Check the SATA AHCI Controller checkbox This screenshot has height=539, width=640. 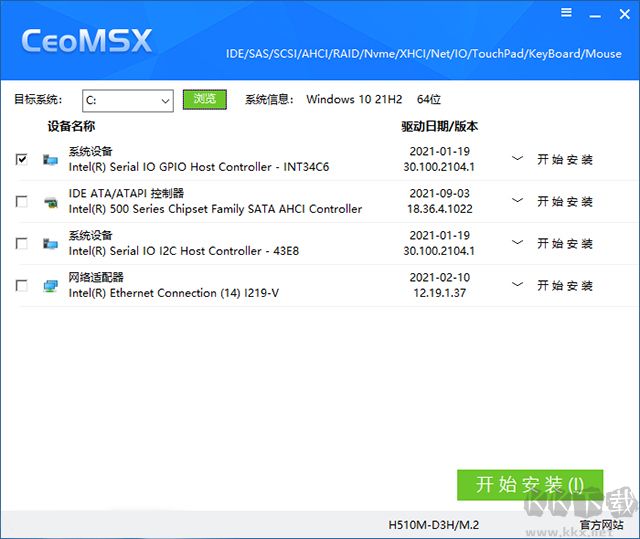pyautogui.click(x=22, y=201)
